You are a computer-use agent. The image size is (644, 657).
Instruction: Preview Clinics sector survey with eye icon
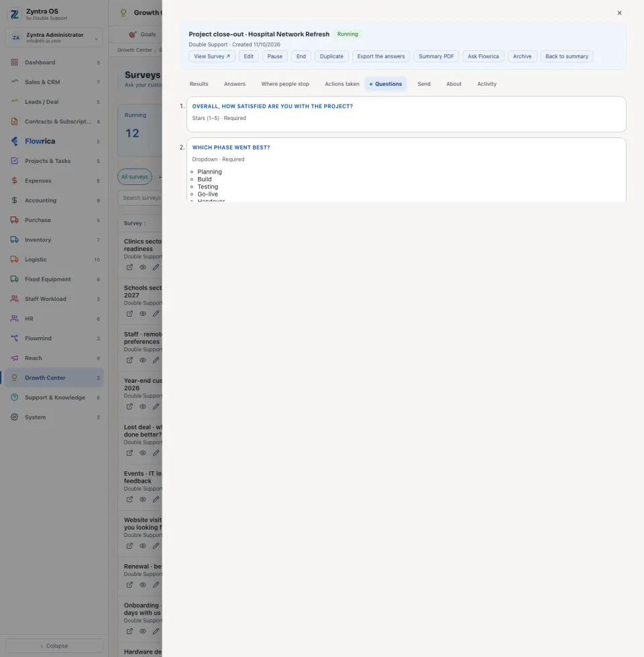point(142,267)
